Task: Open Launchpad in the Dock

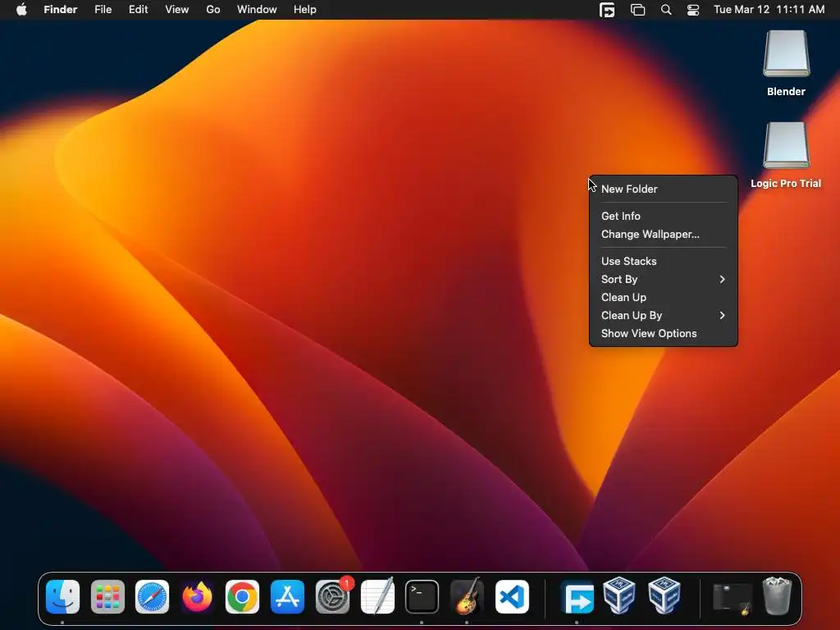Action: click(x=107, y=596)
